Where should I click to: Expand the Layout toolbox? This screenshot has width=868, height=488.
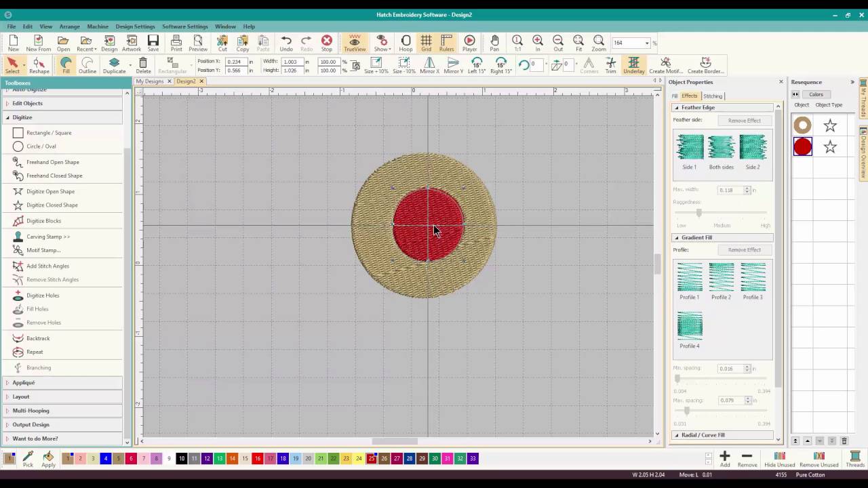[62, 396]
